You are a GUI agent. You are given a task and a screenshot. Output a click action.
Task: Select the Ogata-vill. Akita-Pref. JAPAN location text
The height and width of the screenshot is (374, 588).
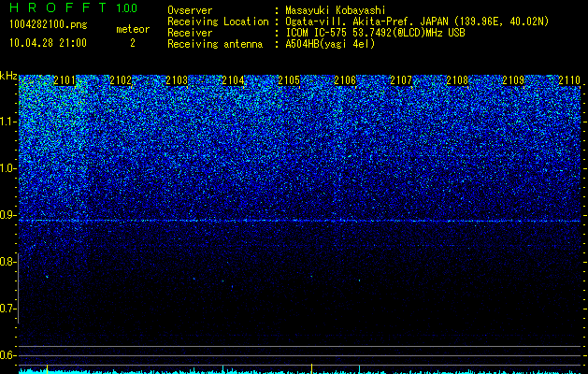click(x=417, y=22)
